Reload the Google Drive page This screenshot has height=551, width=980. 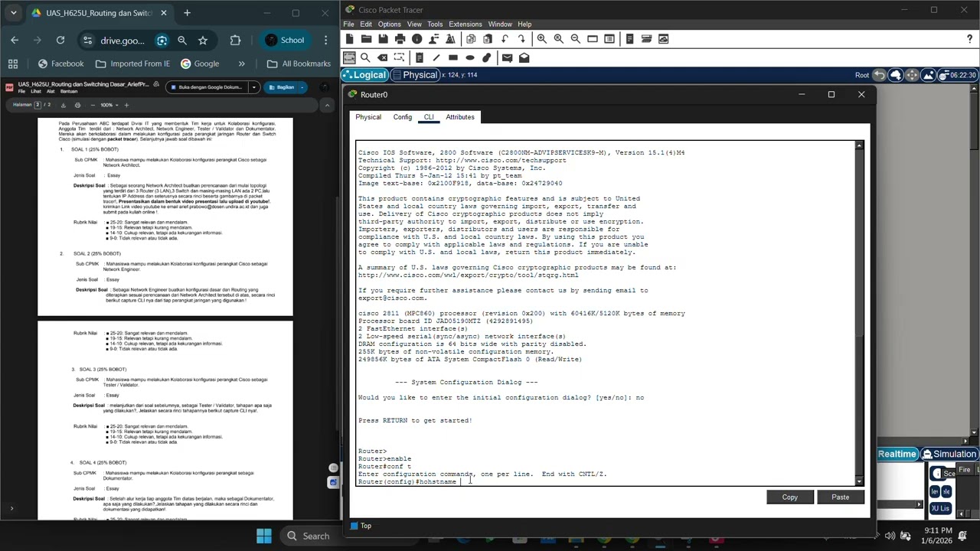60,41
